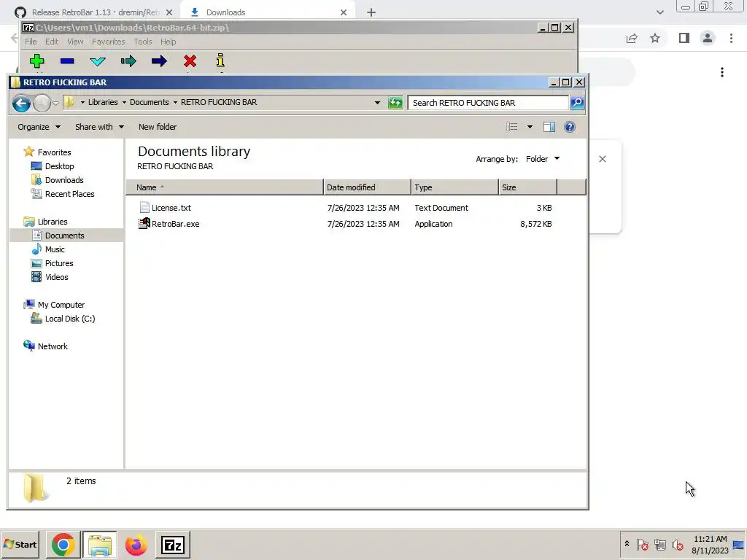Click the taskbar clock 11:21 AM
Image resolution: width=747 pixels, height=560 pixels.
click(x=710, y=539)
